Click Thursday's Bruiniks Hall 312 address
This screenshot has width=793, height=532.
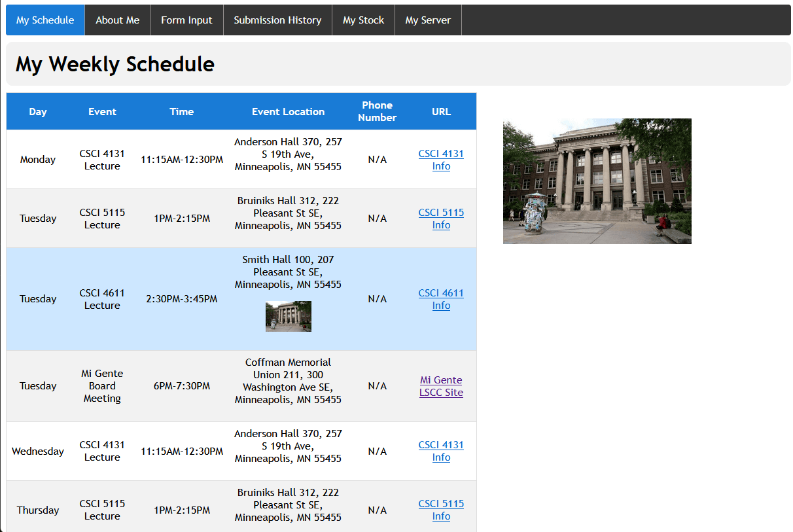pyautogui.click(x=288, y=505)
